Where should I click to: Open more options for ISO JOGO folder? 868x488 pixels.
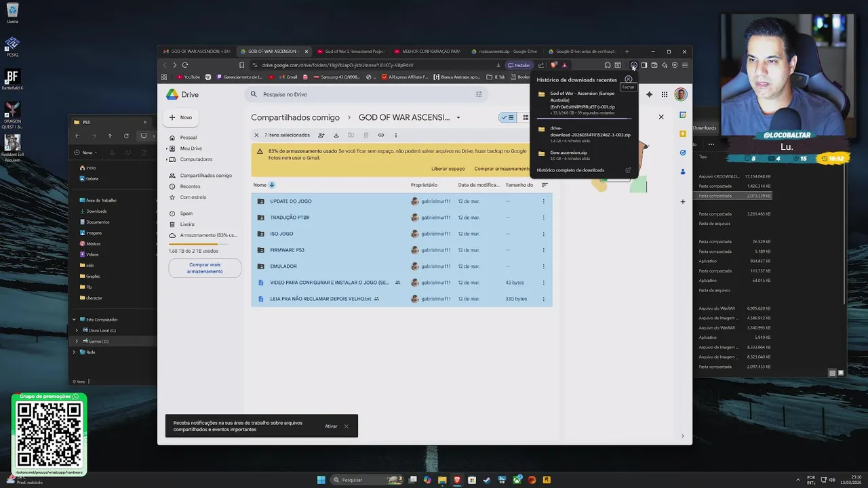coord(543,234)
